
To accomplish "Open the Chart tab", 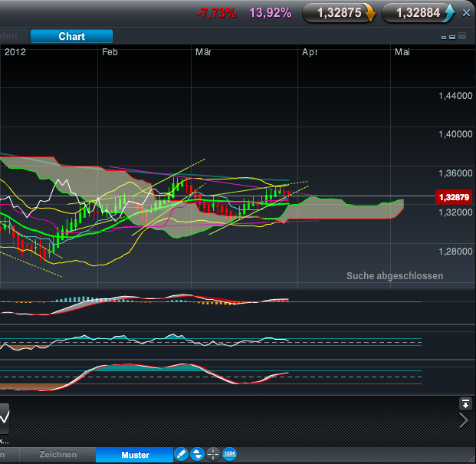I will (71, 36).
